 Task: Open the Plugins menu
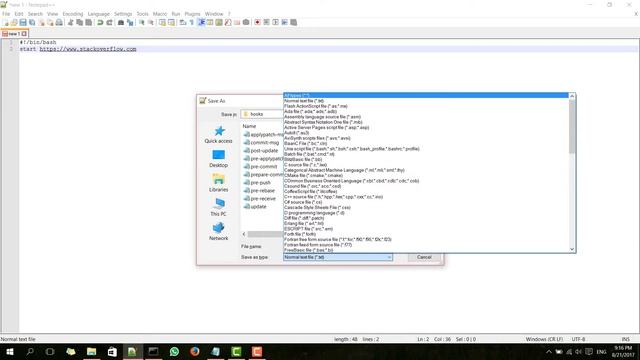pos(192,14)
